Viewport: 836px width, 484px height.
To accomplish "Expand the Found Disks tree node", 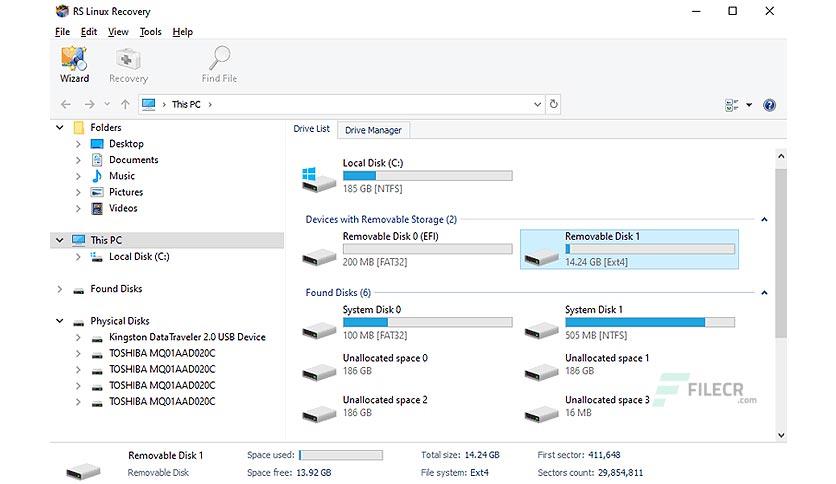I will (60, 289).
